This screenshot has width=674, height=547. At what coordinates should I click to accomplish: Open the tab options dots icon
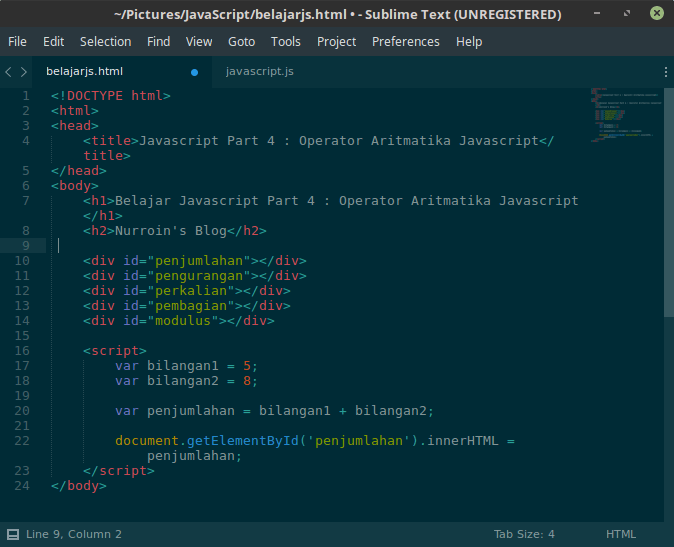coord(666,72)
